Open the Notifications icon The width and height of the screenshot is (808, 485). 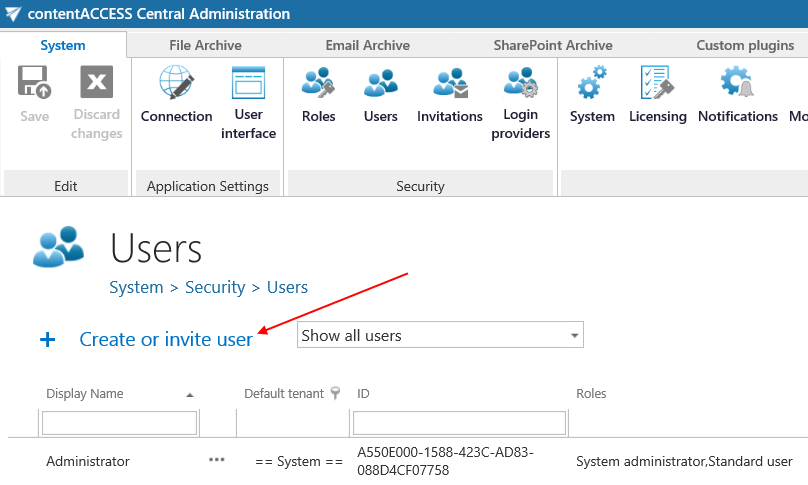click(x=737, y=84)
